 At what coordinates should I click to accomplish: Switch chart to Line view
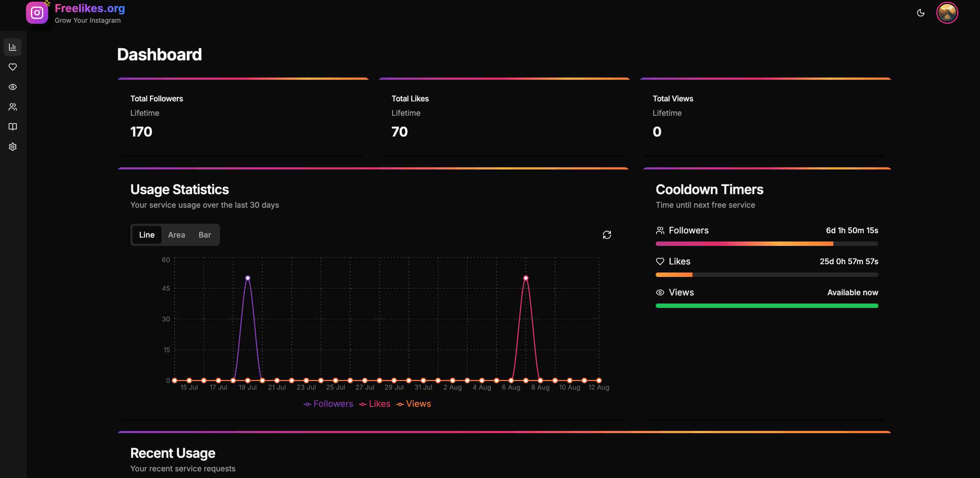(146, 235)
